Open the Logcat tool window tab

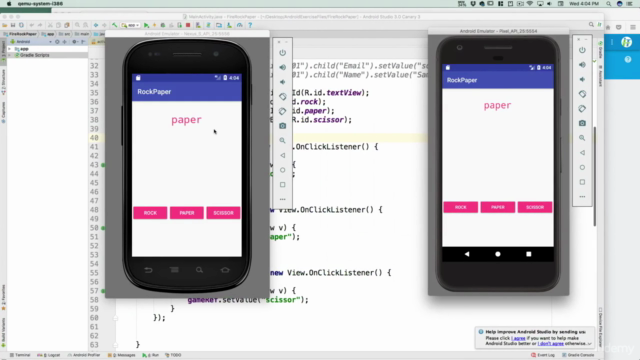coord(49,355)
